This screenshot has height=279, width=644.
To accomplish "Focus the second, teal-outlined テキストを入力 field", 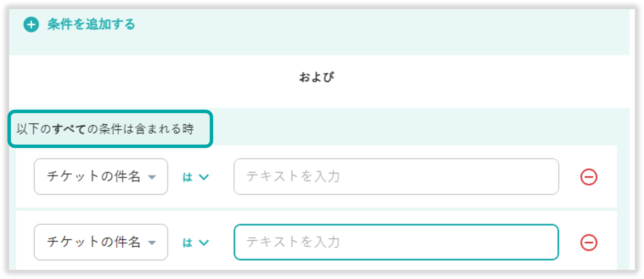I will click(396, 242).
